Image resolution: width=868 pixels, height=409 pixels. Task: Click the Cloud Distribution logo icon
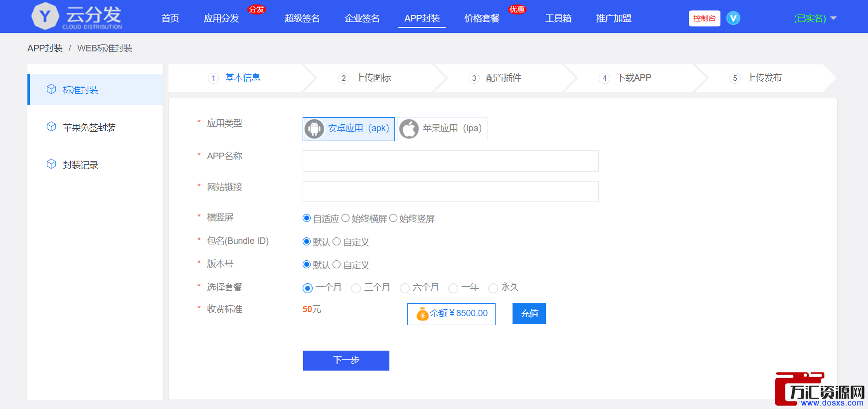pyautogui.click(x=45, y=16)
